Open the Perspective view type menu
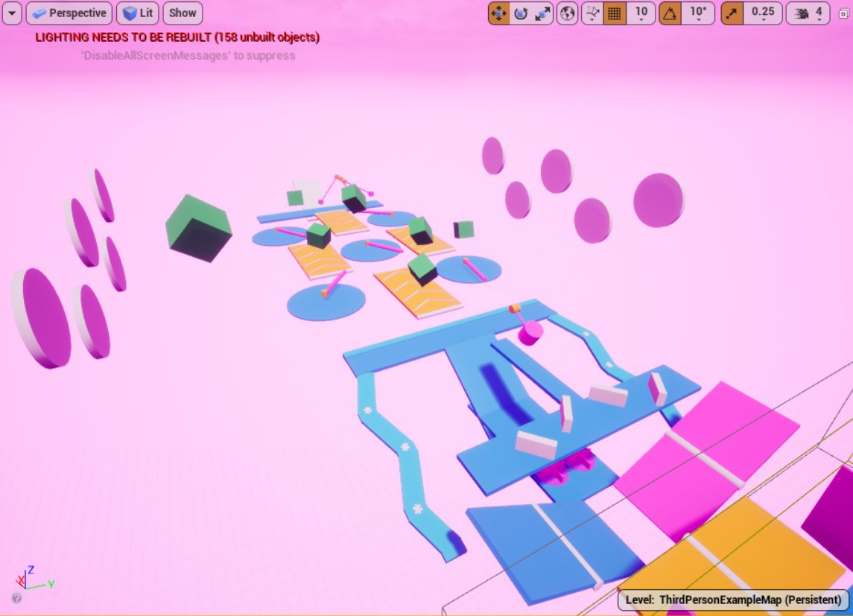 (x=69, y=13)
